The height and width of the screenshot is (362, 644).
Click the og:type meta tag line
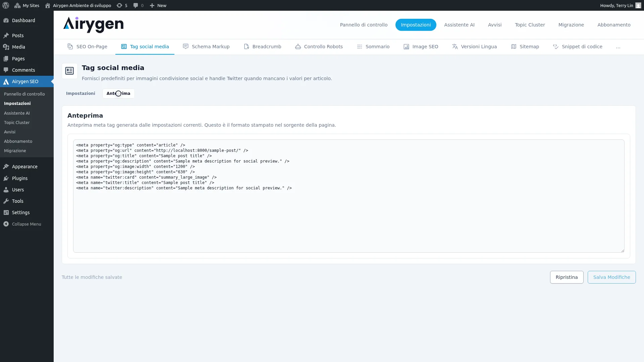click(130, 145)
